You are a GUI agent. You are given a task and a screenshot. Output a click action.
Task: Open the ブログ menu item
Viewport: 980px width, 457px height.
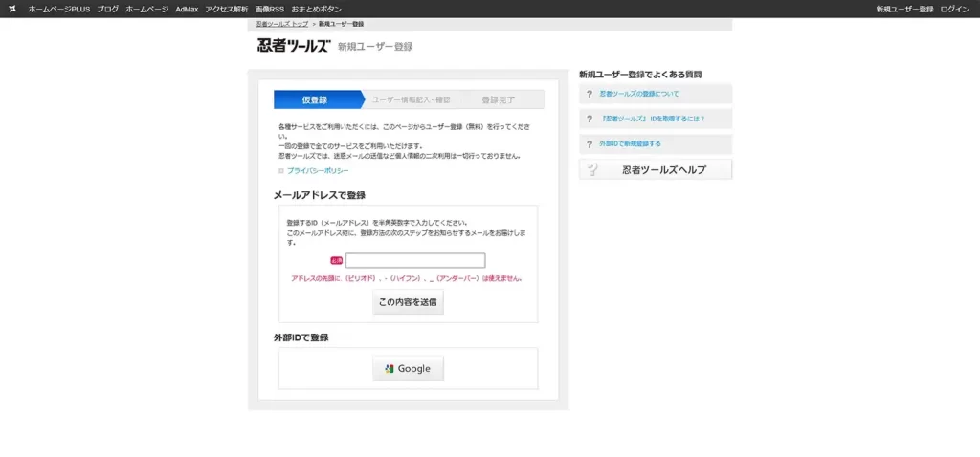coord(107,9)
